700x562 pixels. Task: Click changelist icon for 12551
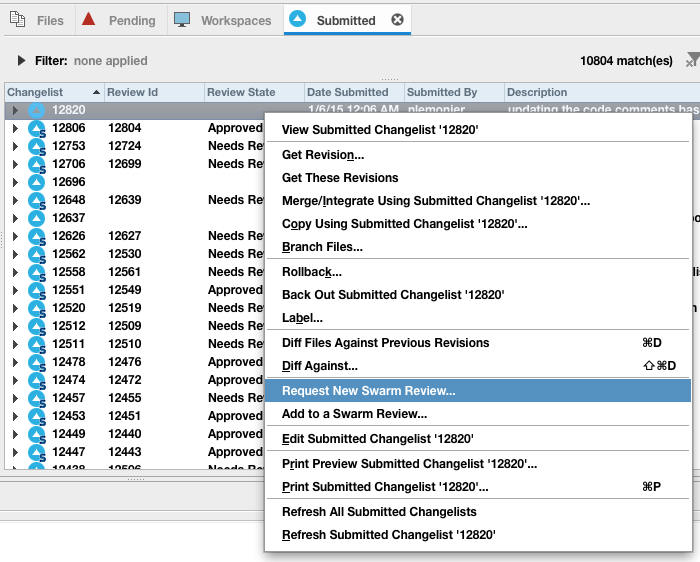(37, 290)
